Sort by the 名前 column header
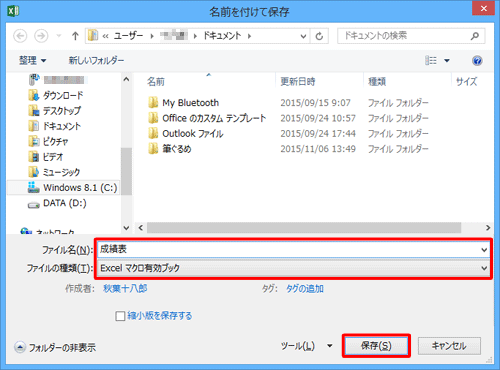 [156, 81]
